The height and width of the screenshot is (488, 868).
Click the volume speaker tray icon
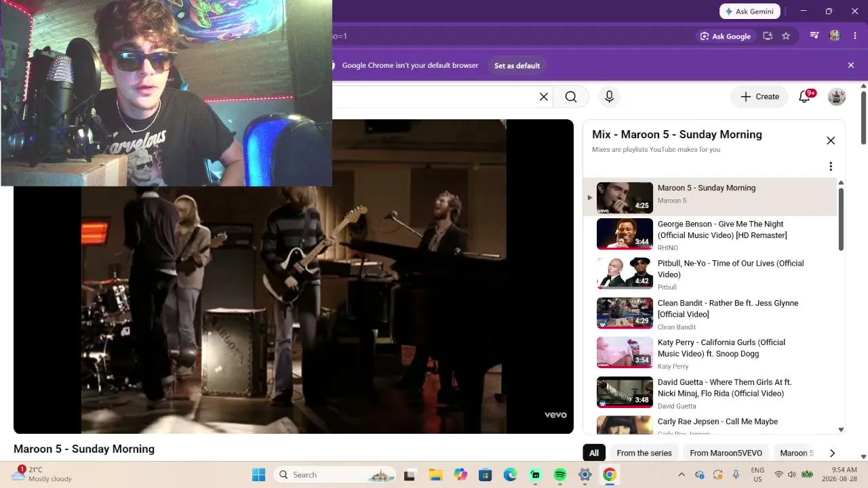791,474
